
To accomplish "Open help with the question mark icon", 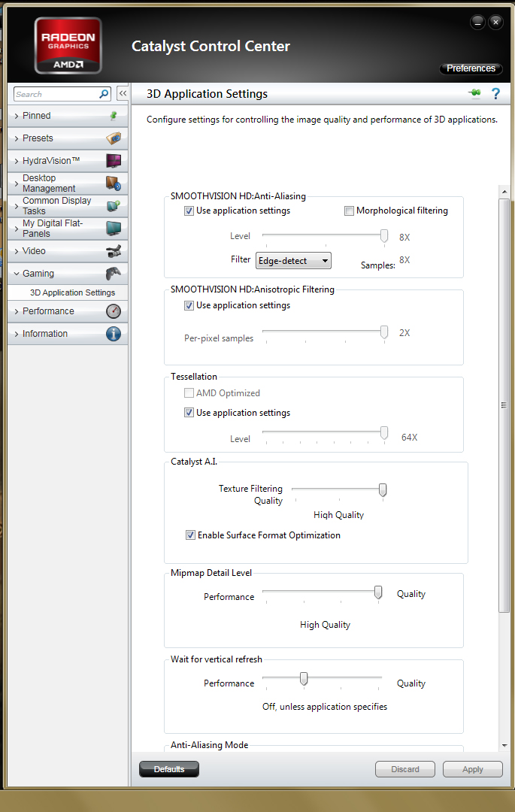I will [495, 93].
